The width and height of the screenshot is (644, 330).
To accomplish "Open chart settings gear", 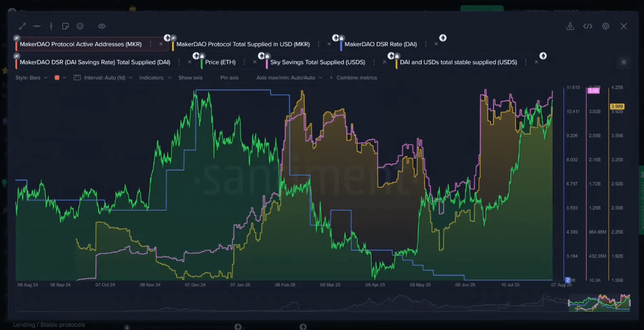I will click(x=606, y=26).
